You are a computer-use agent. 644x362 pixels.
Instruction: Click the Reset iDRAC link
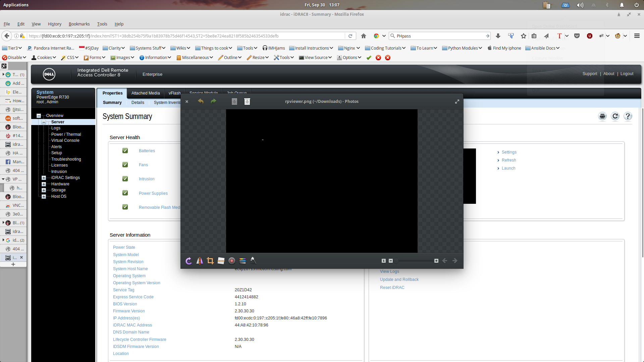pyautogui.click(x=392, y=288)
